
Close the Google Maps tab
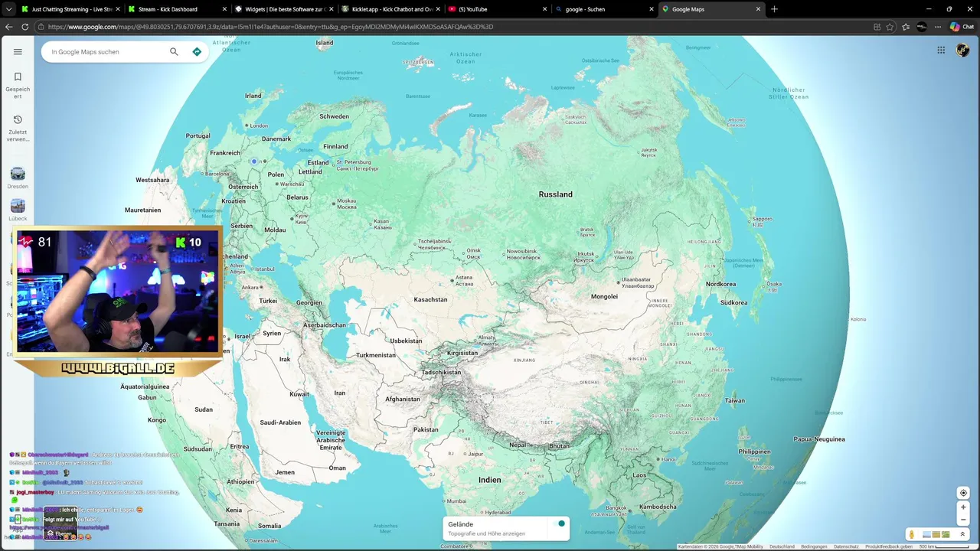tap(758, 9)
